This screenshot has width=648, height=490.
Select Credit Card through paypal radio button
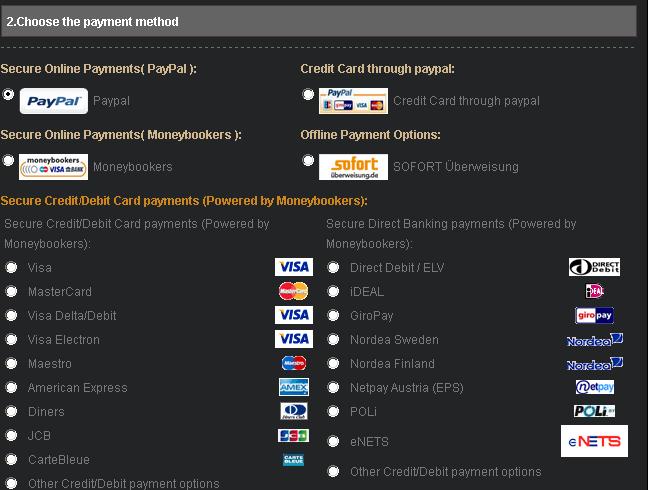click(x=308, y=94)
